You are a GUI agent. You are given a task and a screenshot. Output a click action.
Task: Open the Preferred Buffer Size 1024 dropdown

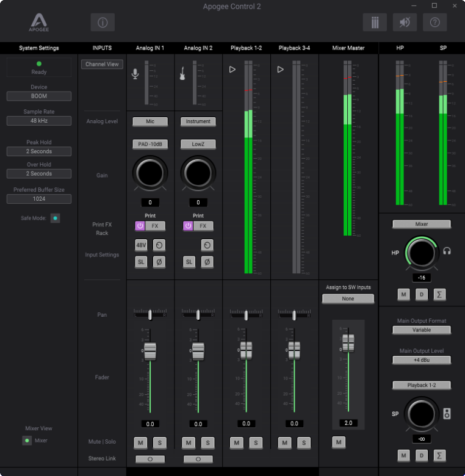(x=39, y=199)
